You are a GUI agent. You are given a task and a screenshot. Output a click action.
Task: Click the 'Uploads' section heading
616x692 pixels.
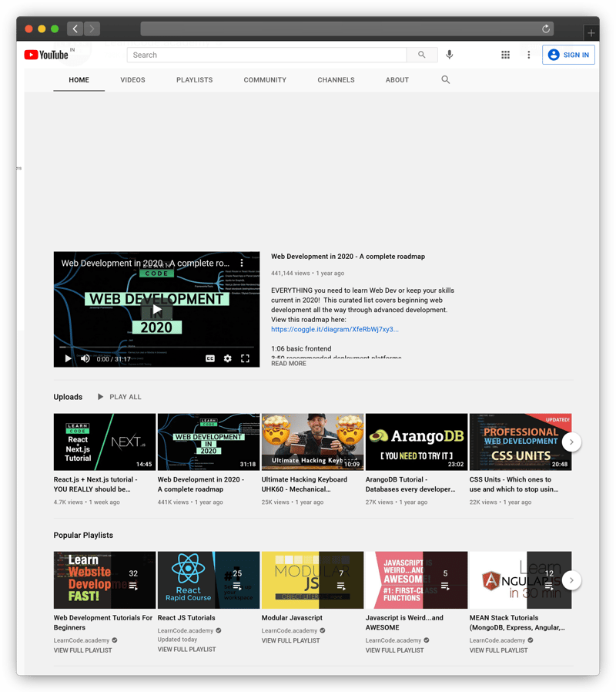[x=68, y=397]
